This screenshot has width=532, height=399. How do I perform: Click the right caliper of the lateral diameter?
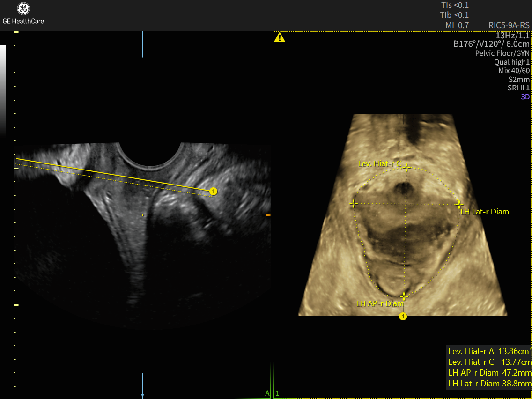pos(459,204)
